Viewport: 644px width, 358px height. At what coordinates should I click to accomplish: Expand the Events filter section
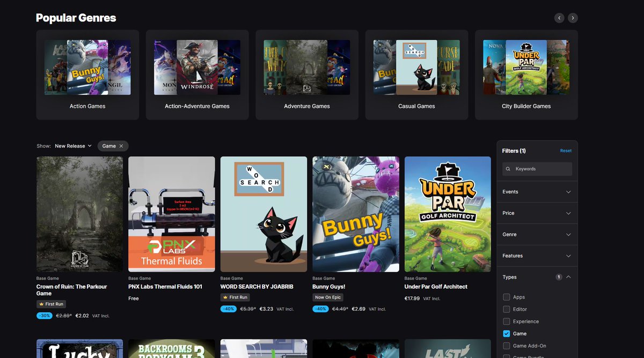537,192
